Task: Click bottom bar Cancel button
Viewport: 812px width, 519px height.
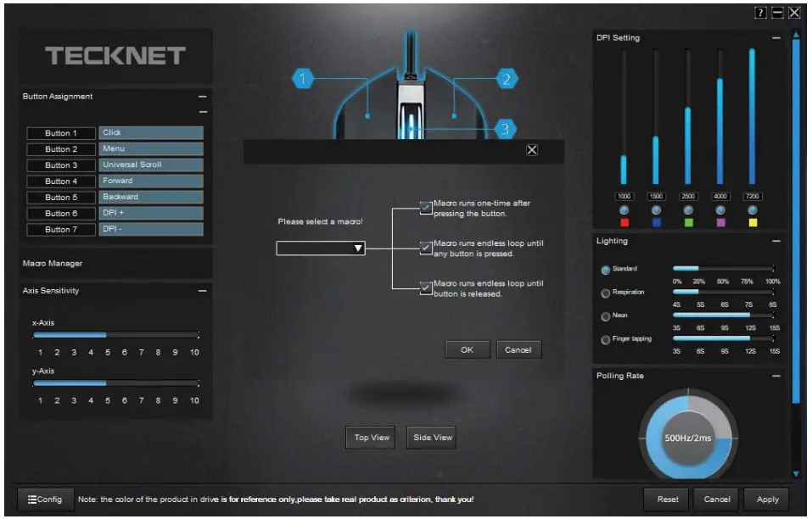Action: (x=717, y=499)
